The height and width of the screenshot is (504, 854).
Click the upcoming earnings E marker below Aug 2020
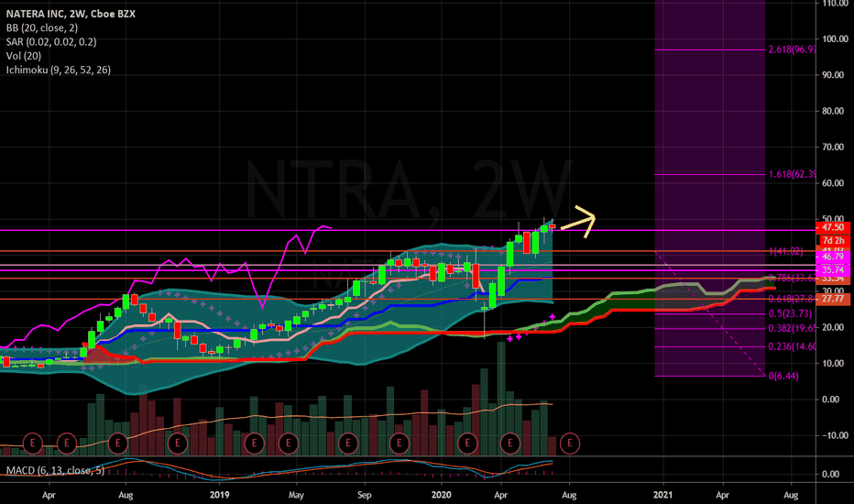tap(570, 443)
